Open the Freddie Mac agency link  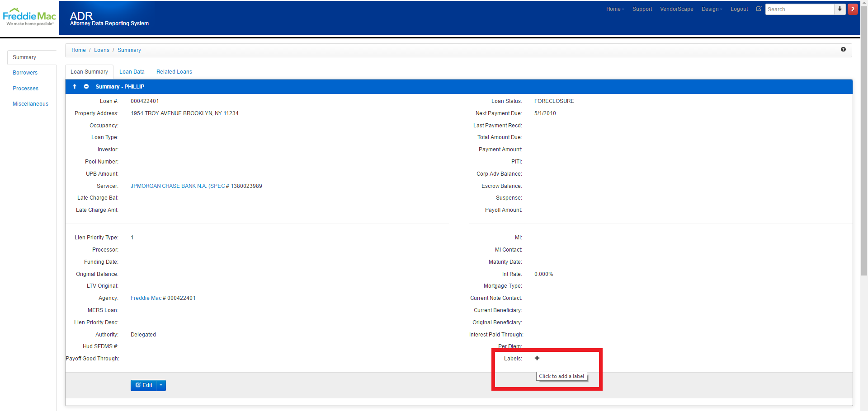[146, 298]
